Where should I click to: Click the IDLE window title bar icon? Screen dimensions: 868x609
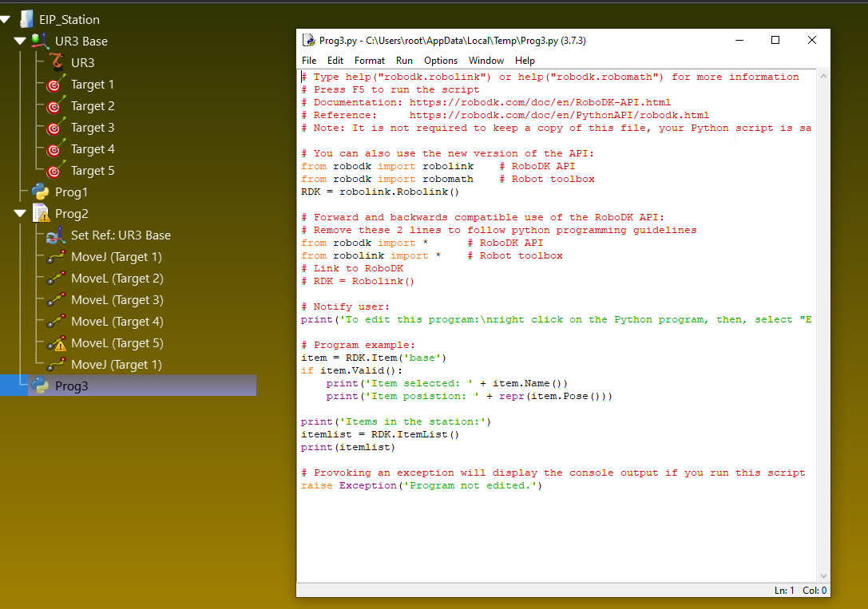pyautogui.click(x=308, y=41)
